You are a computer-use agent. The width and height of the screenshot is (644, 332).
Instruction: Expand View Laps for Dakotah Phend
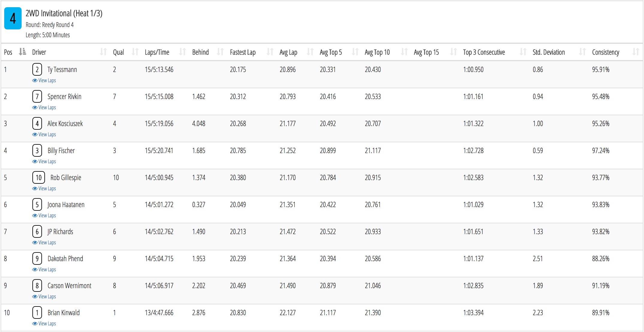(x=44, y=270)
